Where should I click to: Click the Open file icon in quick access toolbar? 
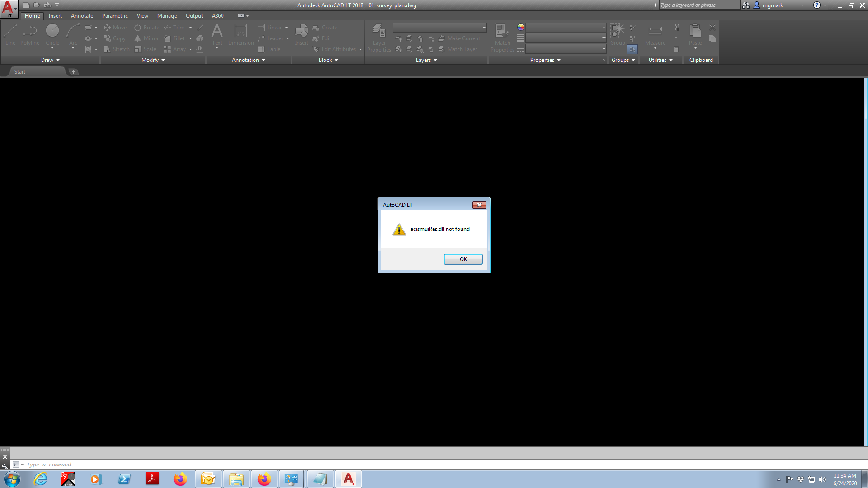pos(37,5)
